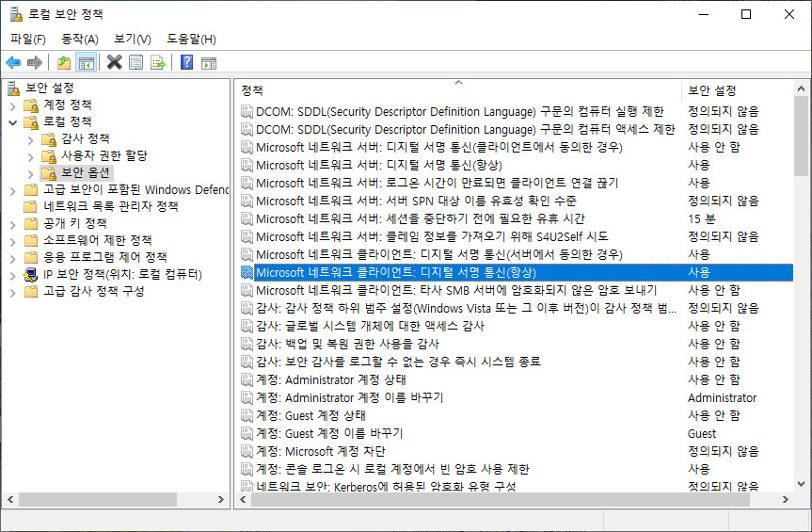
Task: Open the Help question mark icon
Action: (x=186, y=63)
